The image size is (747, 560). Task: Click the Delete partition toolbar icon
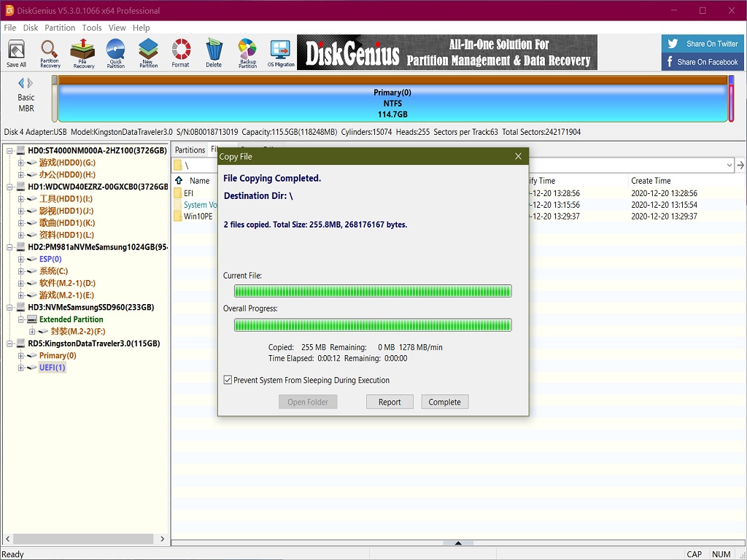coord(214,52)
